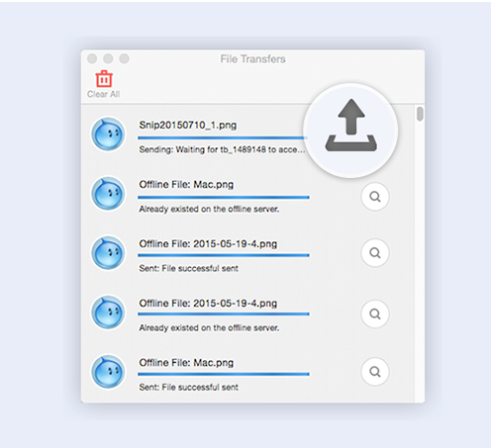Click the Sending: Waiting for tb_1489148 status text

click(222, 149)
